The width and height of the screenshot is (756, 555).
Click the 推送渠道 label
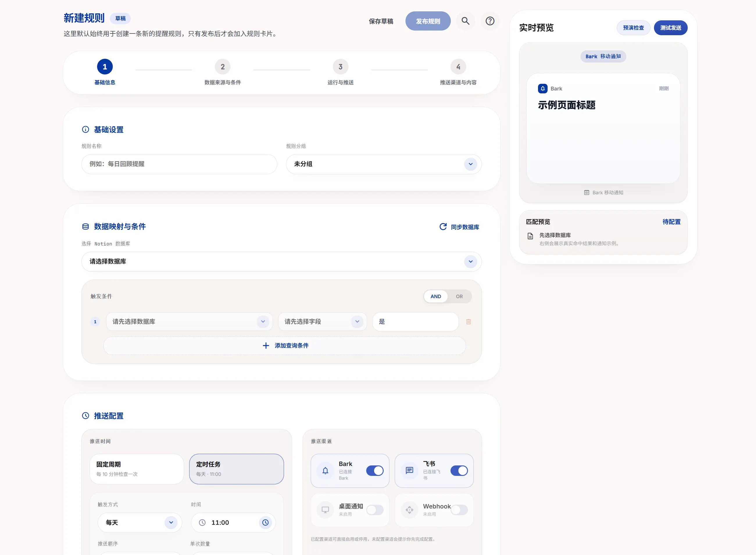[x=321, y=441]
